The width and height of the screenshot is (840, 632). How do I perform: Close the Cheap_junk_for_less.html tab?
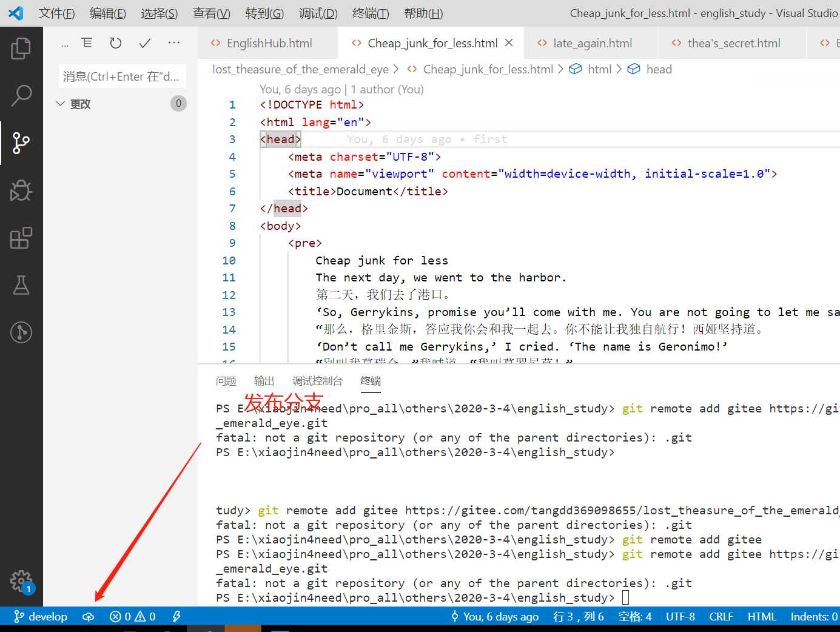click(509, 42)
